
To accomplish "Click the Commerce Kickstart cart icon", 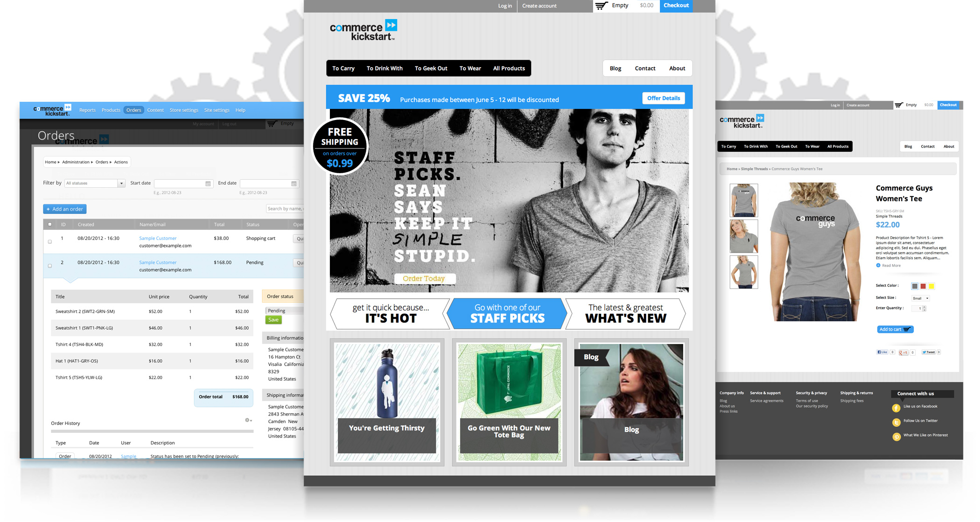I will (x=600, y=7).
